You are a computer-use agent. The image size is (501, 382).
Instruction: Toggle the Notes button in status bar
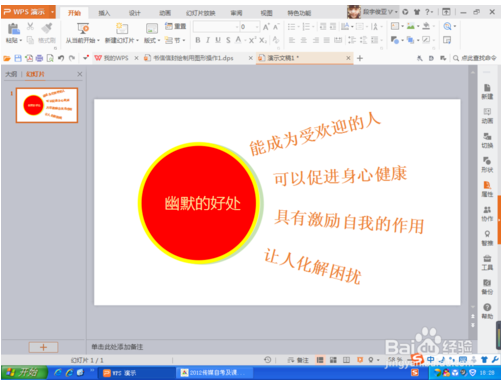[x=298, y=360]
